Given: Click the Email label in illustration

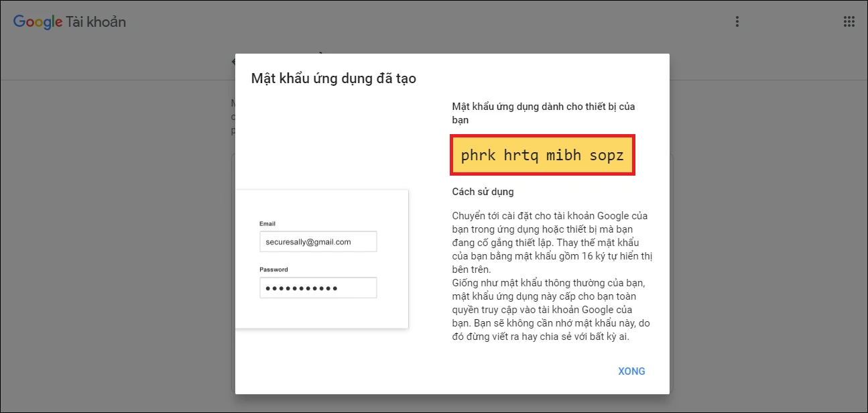Looking at the screenshot, I should tap(267, 224).
